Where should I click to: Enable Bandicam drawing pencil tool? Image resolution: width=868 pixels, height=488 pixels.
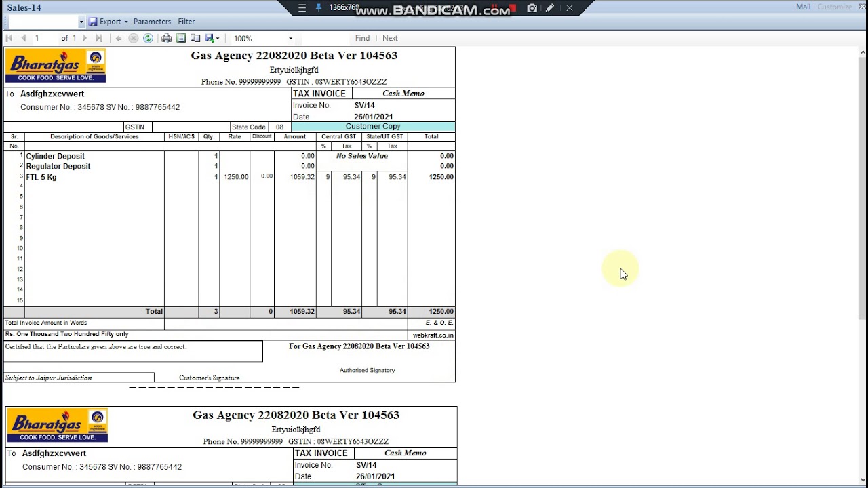550,8
